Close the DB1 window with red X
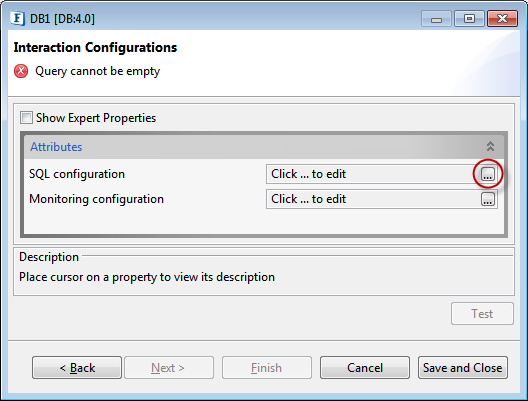 click(x=502, y=19)
